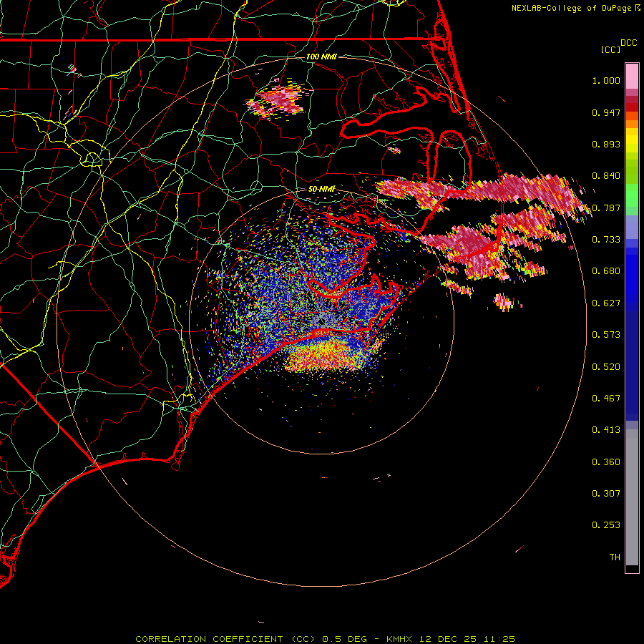Viewport: 644px width, 644px height.
Task: Click the 0.360 scale value
Action: 606,462
